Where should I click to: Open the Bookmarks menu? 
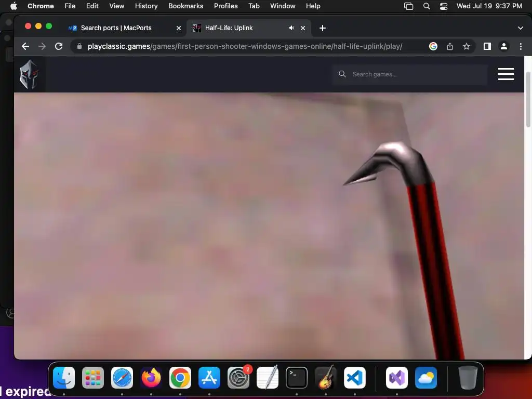point(185,6)
